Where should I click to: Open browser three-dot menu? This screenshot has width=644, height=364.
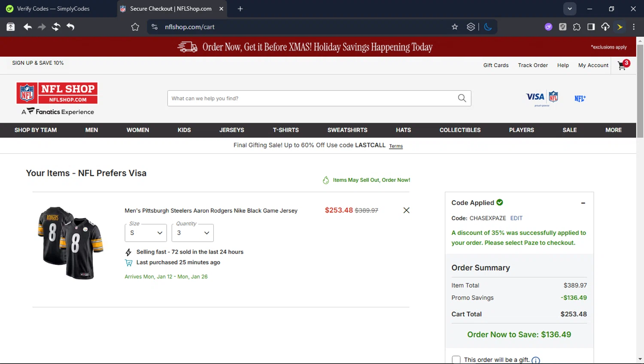(634, 27)
